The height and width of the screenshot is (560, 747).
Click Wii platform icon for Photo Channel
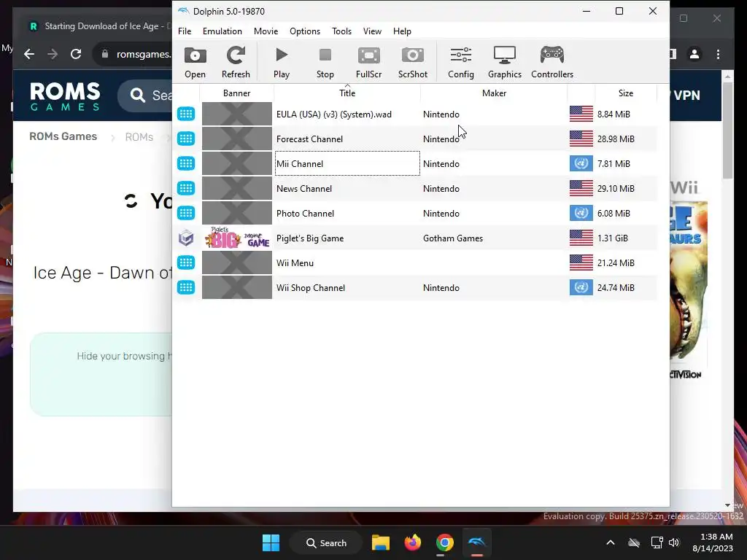(186, 213)
